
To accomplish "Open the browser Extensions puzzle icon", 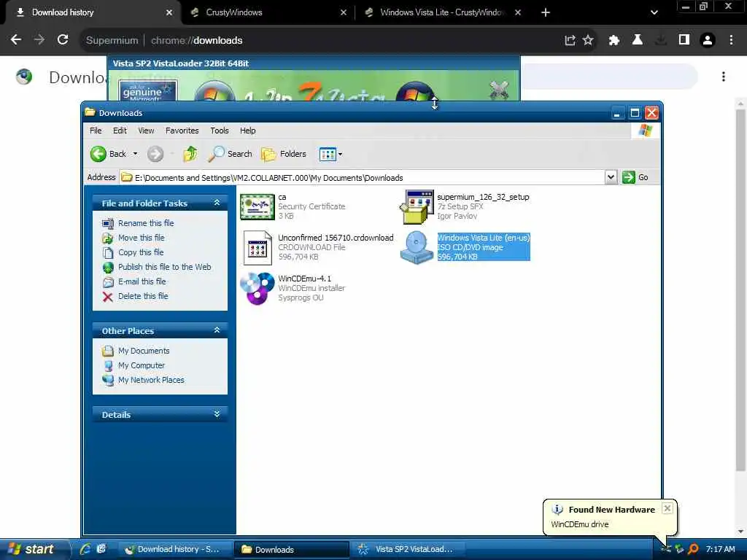I will (614, 40).
